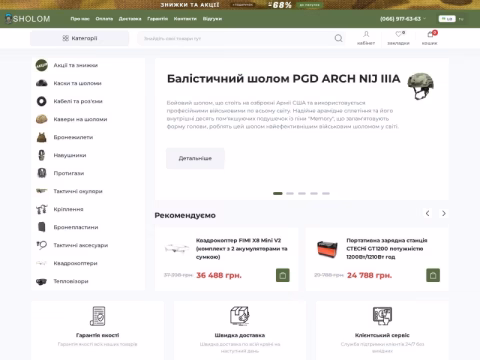Image resolution: width=480 pixels, height=360 pixels.
Task: Open the FIMI X8 Mini V2 quadcopter title
Action: 241,249
